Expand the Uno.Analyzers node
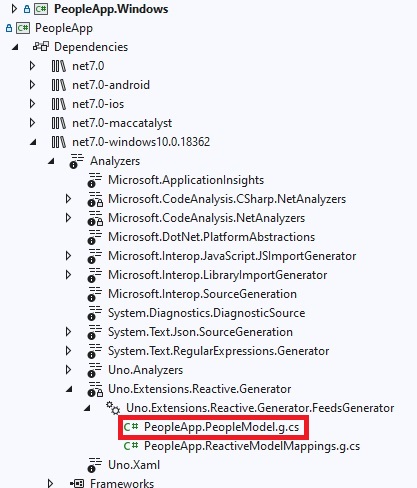Viewport: 417px width, 488px height. [x=68, y=370]
